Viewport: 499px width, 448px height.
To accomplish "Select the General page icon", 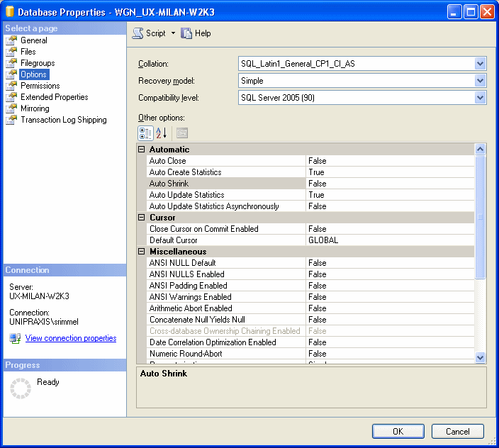I will 11,40.
